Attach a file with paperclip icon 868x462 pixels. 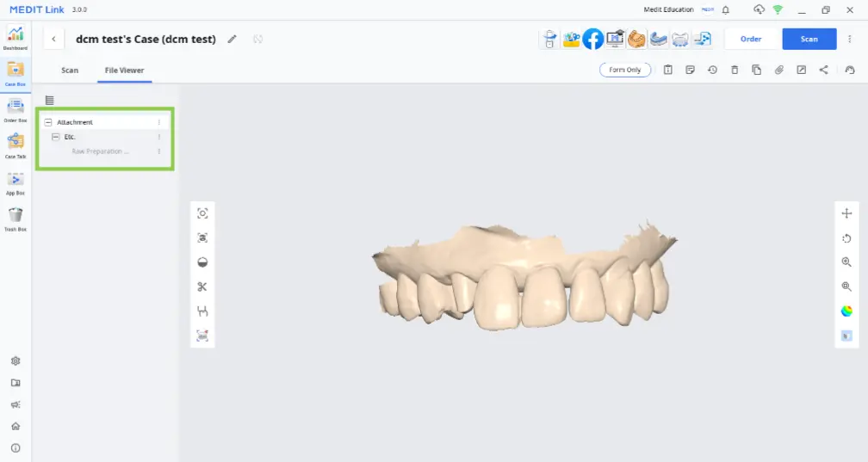[778, 70]
